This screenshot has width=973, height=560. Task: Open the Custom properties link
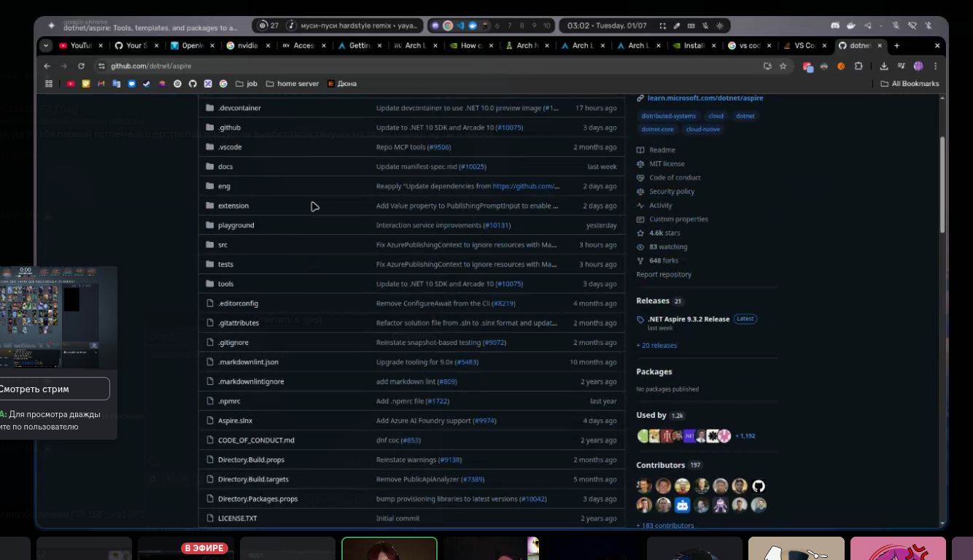pyautogui.click(x=678, y=219)
